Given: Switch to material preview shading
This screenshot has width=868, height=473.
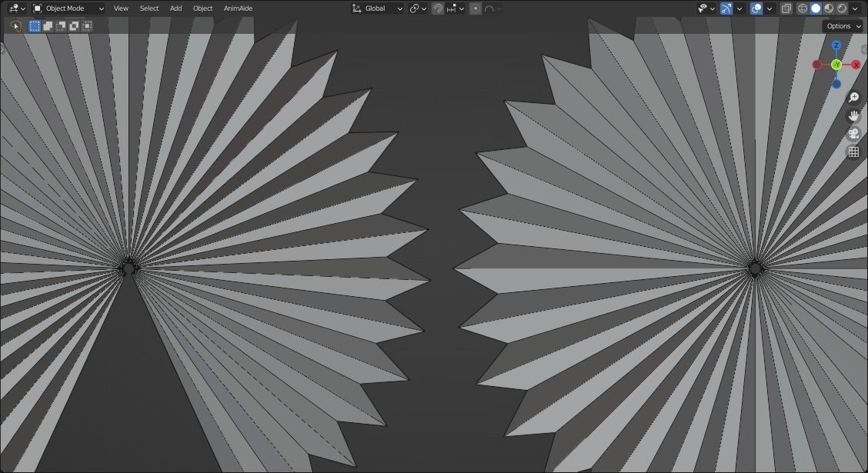Looking at the screenshot, I should point(829,8).
